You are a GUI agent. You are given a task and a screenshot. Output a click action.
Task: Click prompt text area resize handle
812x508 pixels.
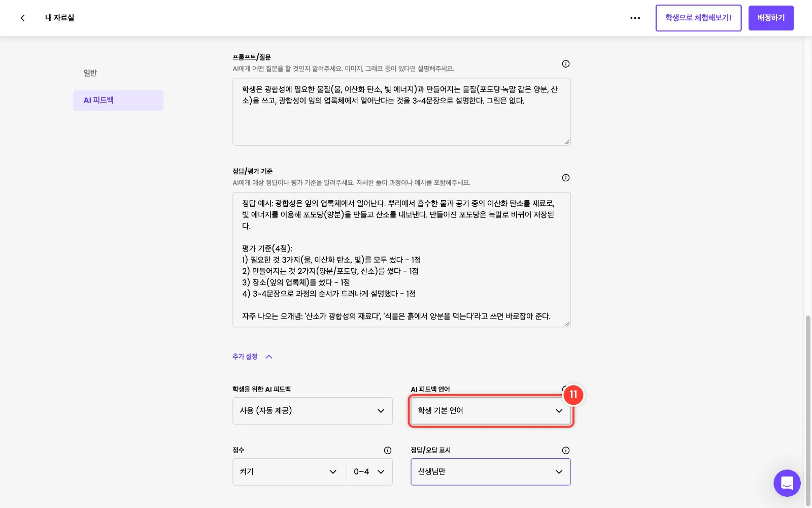pyautogui.click(x=567, y=142)
